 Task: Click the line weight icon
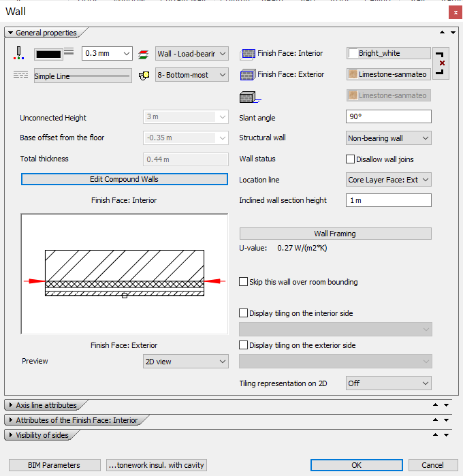tap(69, 52)
